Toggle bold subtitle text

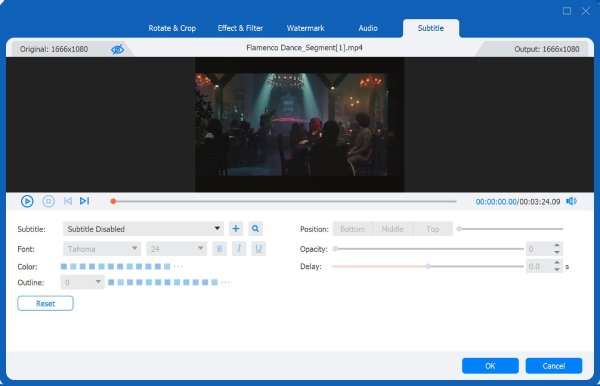point(219,249)
